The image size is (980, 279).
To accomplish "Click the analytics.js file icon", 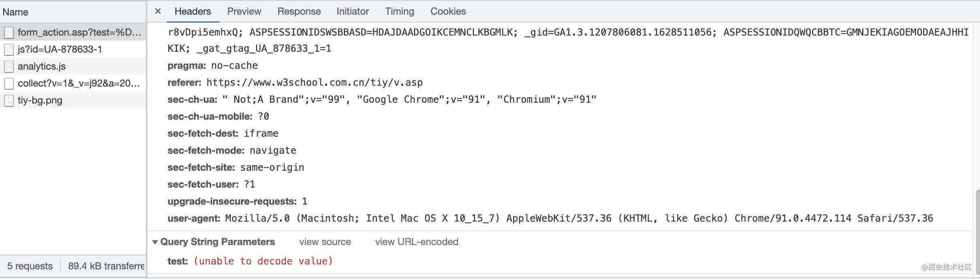I will [9, 66].
